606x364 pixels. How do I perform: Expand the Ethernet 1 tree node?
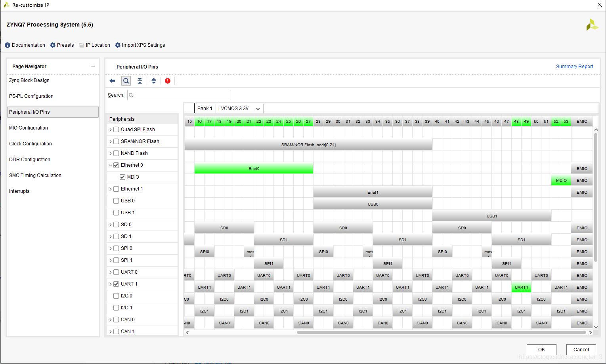click(111, 189)
